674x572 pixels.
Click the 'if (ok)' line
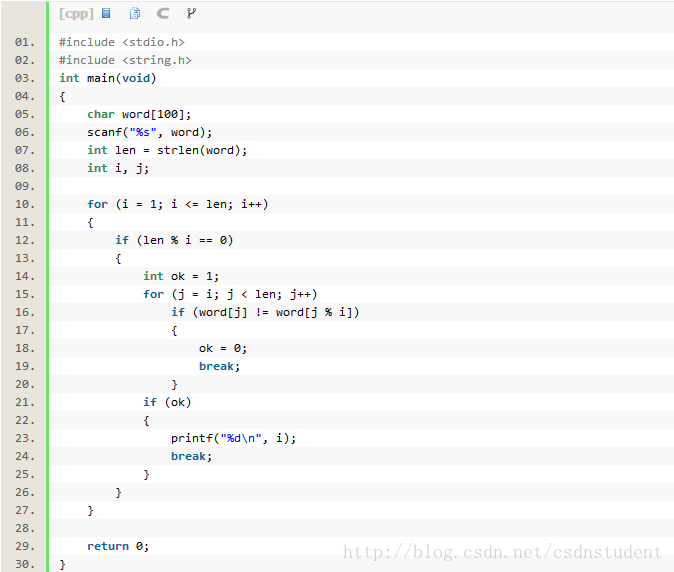pos(167,402)
